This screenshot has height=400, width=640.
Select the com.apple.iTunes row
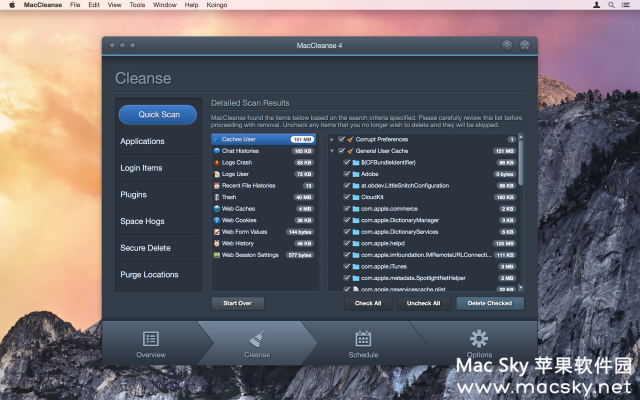423,267
